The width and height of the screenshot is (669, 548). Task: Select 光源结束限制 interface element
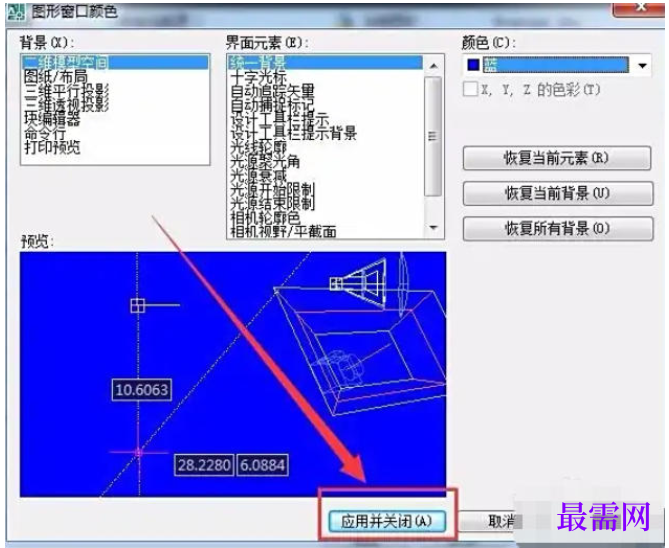[x=272, y=203]
